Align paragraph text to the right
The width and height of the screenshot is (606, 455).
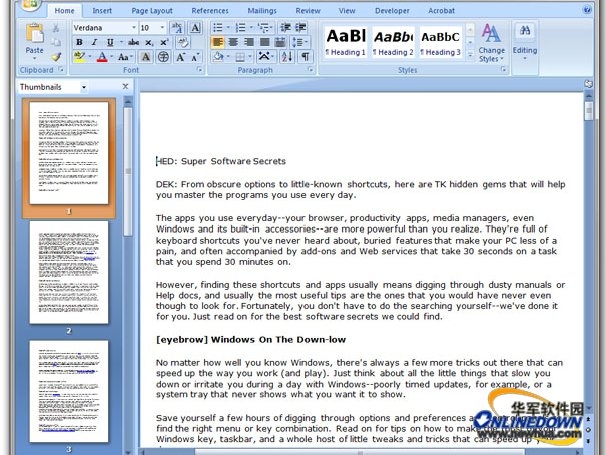(x=249, y=42)
